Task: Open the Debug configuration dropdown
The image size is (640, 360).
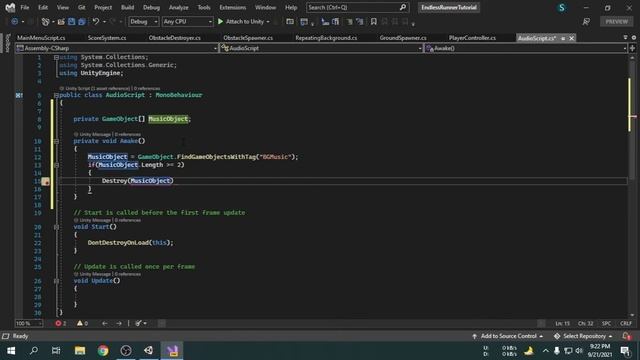Action: tap(144, 22)
